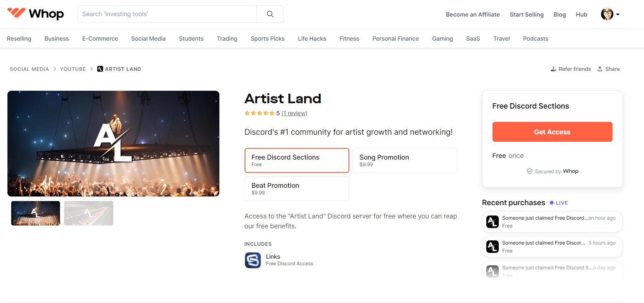Click the search magnifier icon
The width and height of the screenshot is (644, 303).
pyautogui.click(x=270, y=14)
